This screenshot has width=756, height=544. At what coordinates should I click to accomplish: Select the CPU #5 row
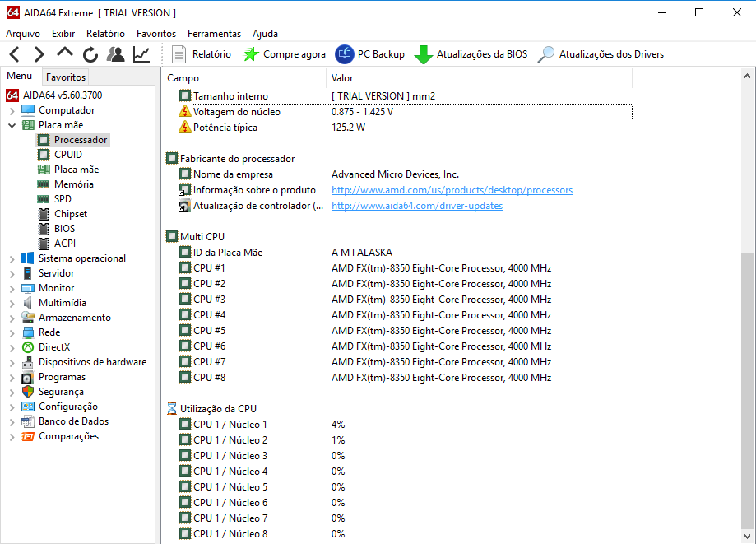coord(405,330)
